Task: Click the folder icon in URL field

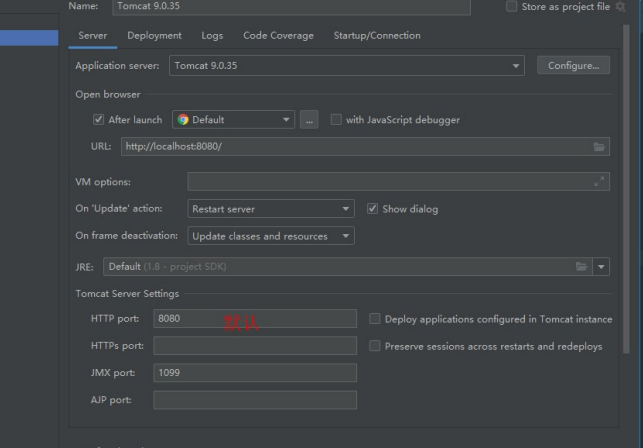Action: [x=599, y=147]
